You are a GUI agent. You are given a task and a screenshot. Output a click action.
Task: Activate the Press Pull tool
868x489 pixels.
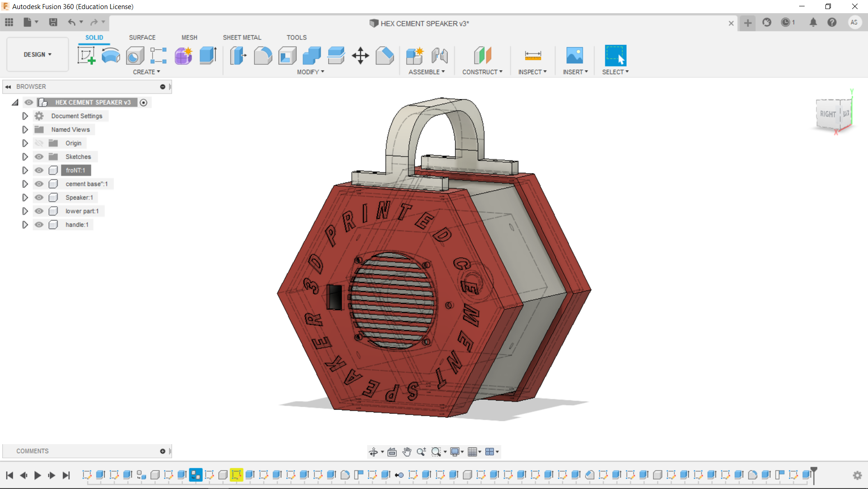coord(238,56)
